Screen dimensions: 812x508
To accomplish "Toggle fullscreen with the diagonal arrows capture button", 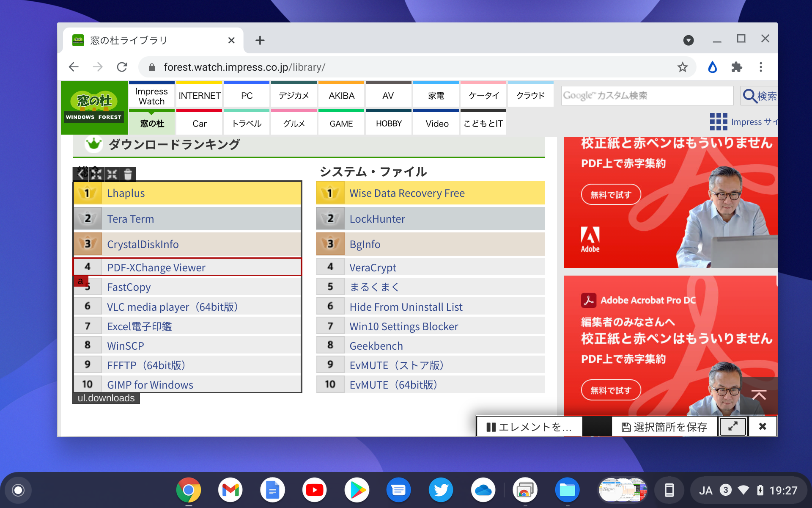I will coord(732,426).
